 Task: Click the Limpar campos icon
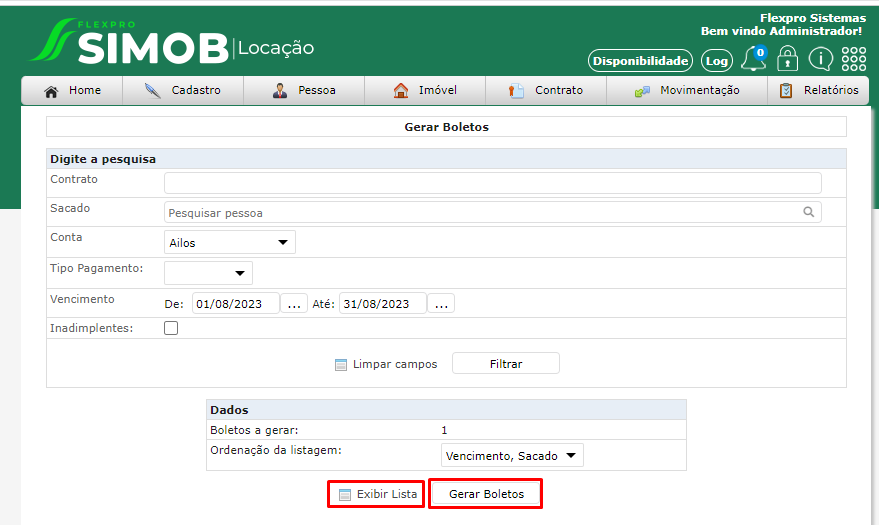point(341,365)
